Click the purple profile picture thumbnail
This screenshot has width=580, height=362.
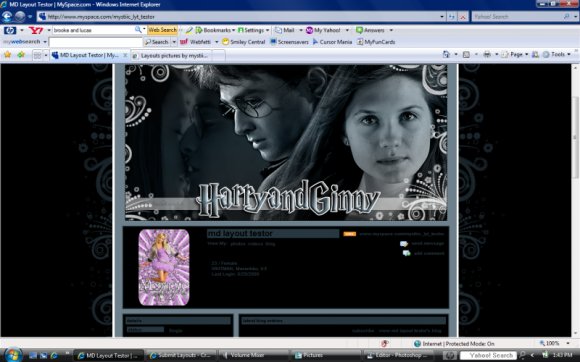pyautogui.click(x=164, y=267)
